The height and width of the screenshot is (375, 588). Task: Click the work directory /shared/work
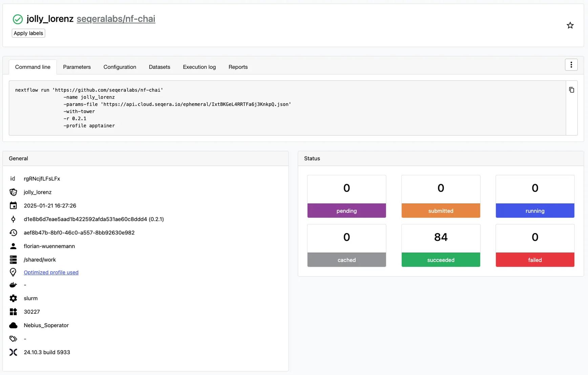point(40,260)
